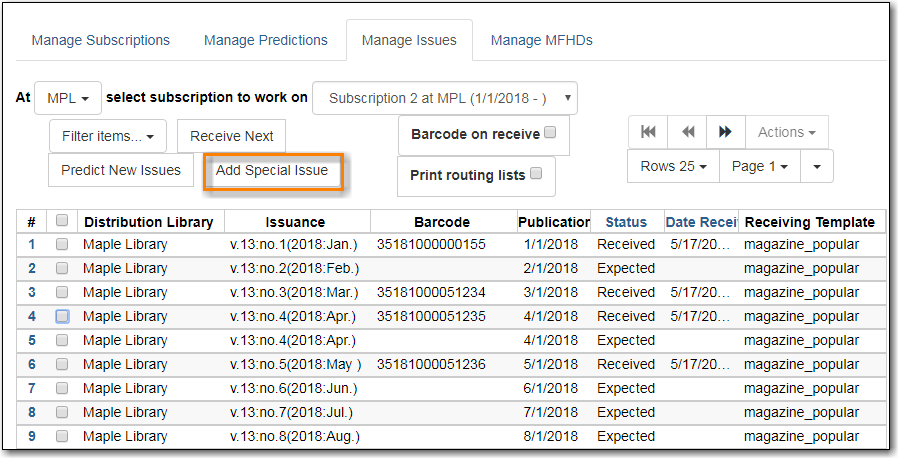Switch to Manage MFHDs tab
This screenshot has height=458, width=898.
(541, 41)
